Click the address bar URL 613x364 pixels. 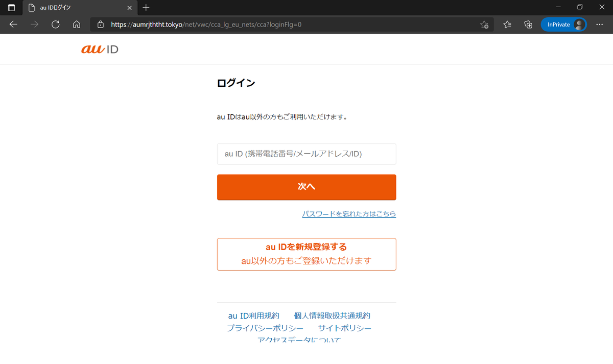coord(206,25)
